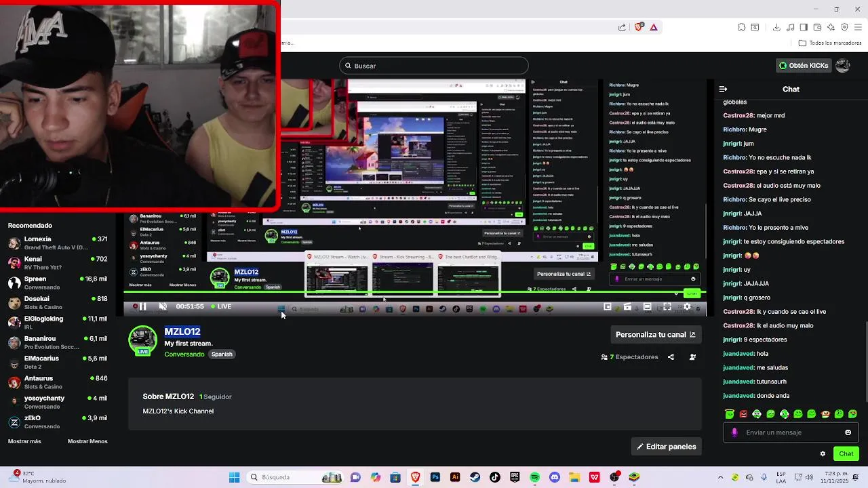The image size is (868, 488).
Task: Click the Obtén KICKs button
Action: point(804,66)
